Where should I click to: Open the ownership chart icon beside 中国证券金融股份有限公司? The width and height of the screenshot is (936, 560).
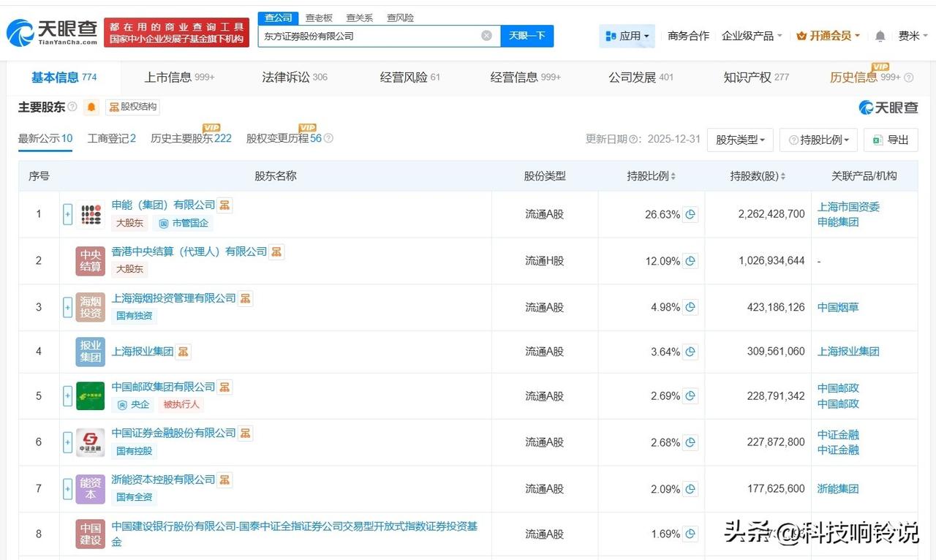tap(246, 433)
